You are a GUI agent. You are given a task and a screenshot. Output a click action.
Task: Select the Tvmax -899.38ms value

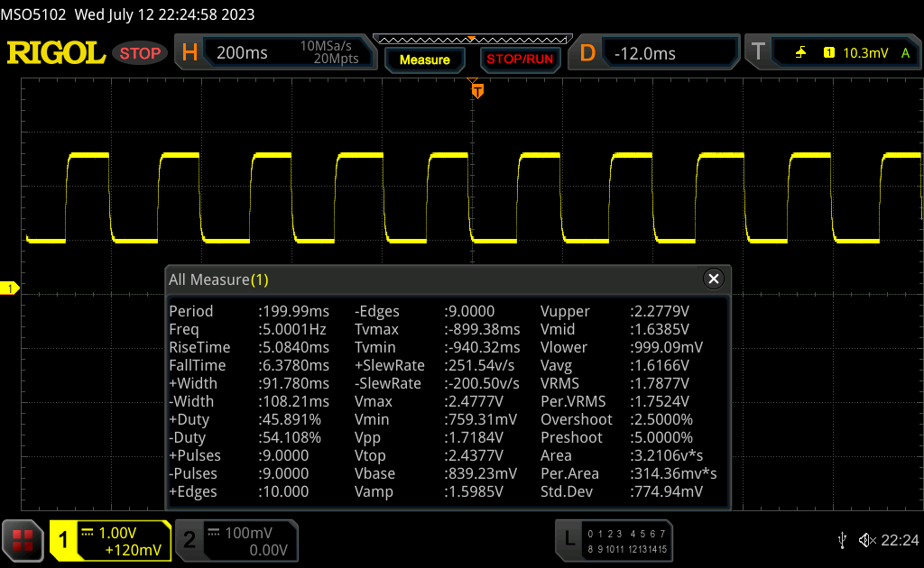(x=482, y=329)
